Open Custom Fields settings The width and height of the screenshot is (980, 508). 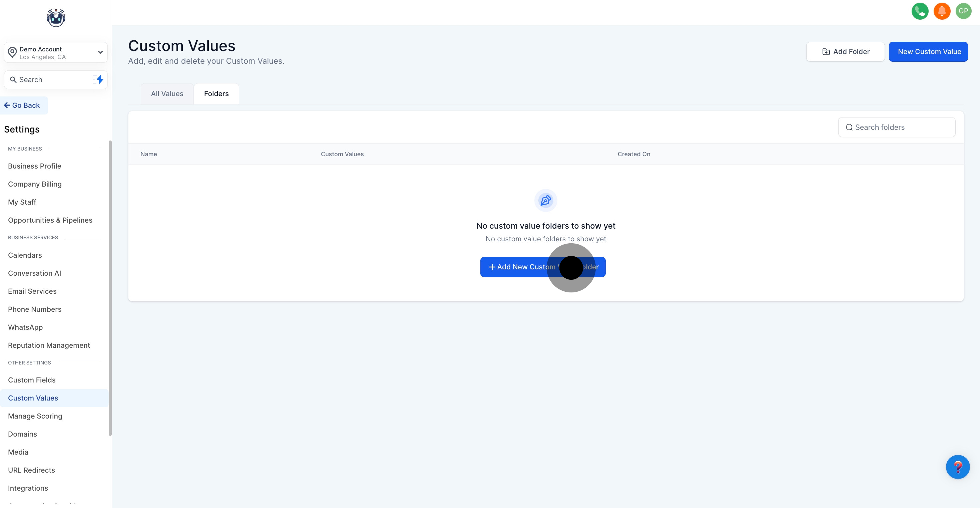32,380
